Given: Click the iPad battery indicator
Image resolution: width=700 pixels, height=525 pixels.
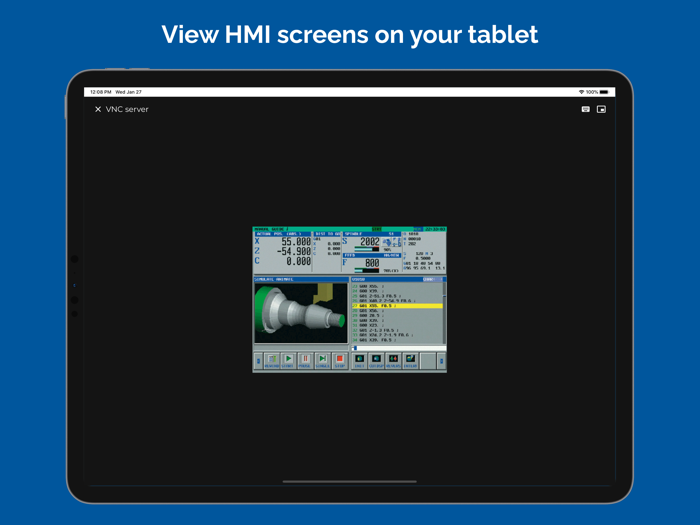Looking at the screenshot, I should [604, 92].
